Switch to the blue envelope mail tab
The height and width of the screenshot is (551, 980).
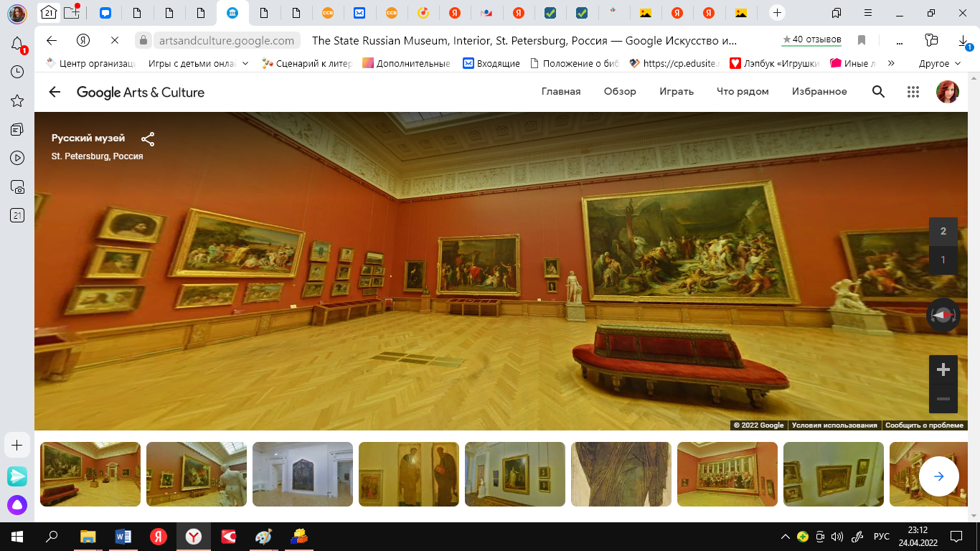pyautogui.click(x=359, y=13)
